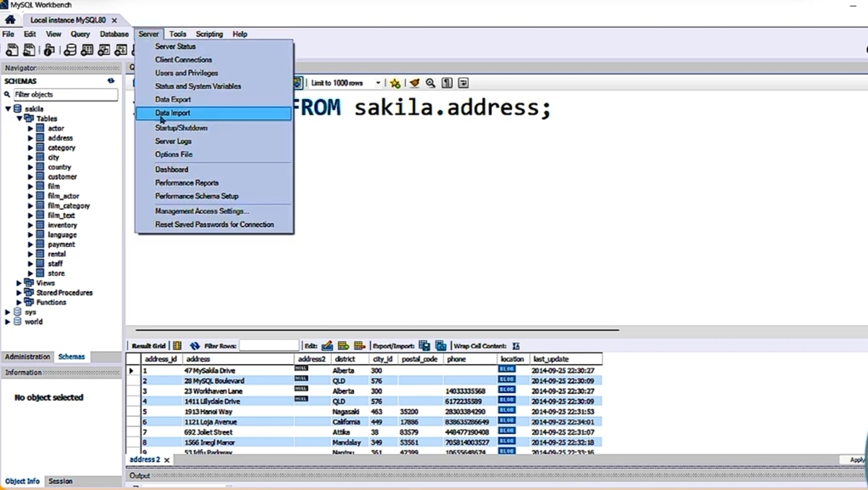Screen dimensions: 868x490
Task: Switch to the Schemas tab
Action: point(71,357)
